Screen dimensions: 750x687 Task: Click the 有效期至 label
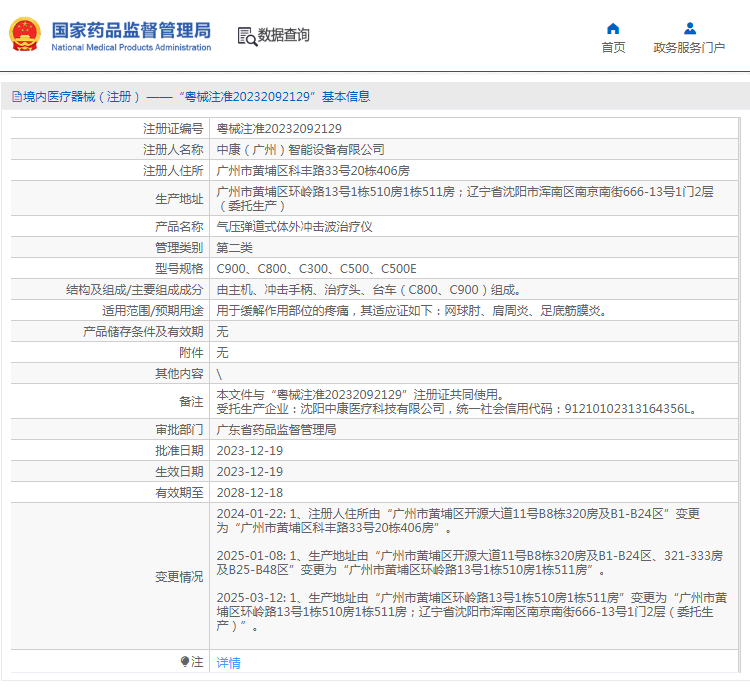(x=179, y=493)
